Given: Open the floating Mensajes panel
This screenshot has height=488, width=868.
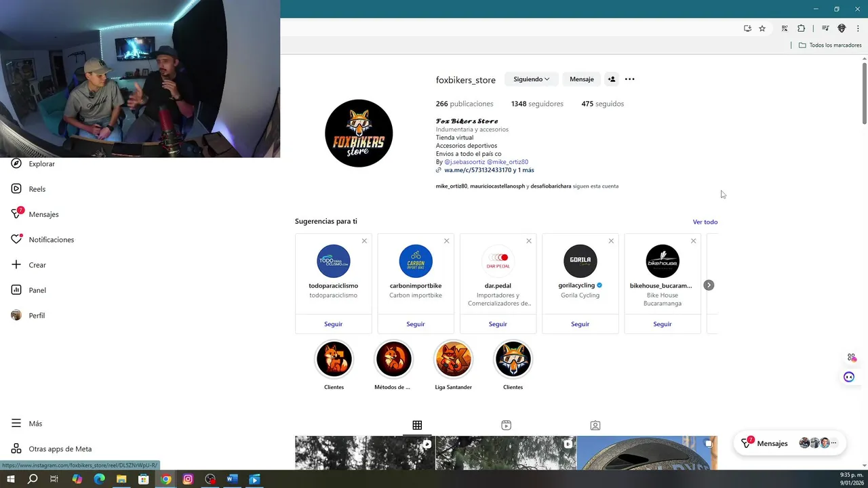Looking at the screenshot, I should tap(789, 443).
